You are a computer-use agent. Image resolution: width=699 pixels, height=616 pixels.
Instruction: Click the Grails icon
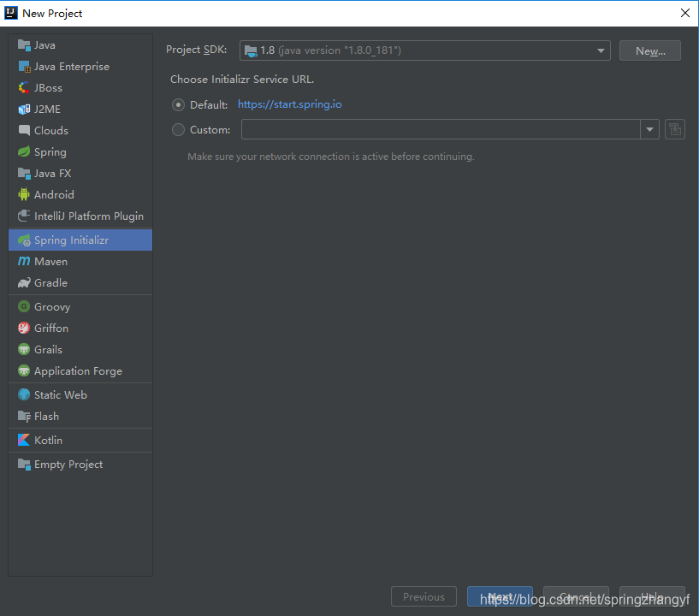pyautogui.click(x=24, y=349)
